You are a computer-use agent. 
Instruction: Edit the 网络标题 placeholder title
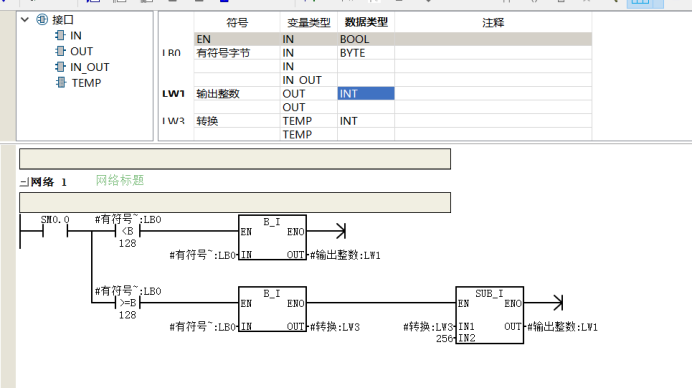tap(120, 180)
